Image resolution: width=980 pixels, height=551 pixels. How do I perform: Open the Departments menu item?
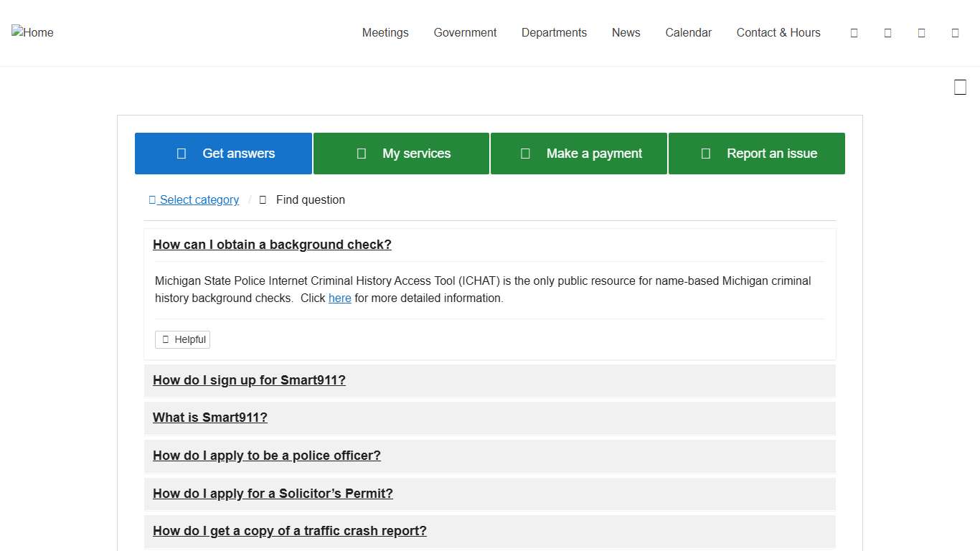tap(554, 33)
